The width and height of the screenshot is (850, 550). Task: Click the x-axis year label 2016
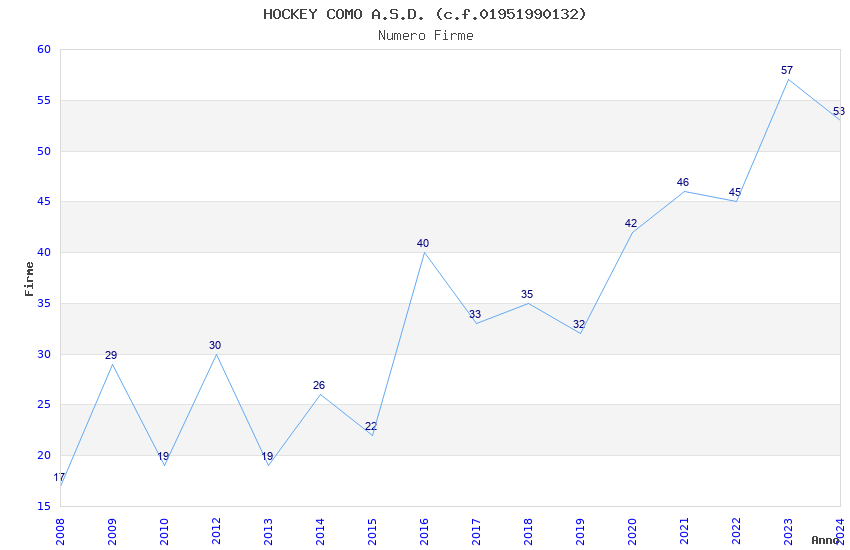[x=424, y=531]
